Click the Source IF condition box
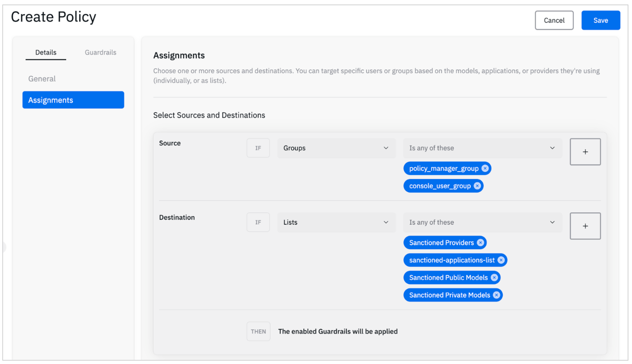 coord(258,148)
